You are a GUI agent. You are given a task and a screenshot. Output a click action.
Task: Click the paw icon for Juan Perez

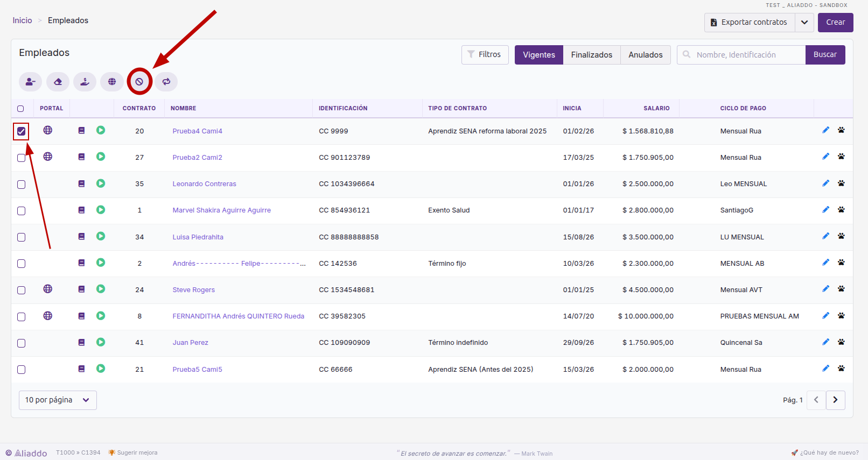point(841,342)
